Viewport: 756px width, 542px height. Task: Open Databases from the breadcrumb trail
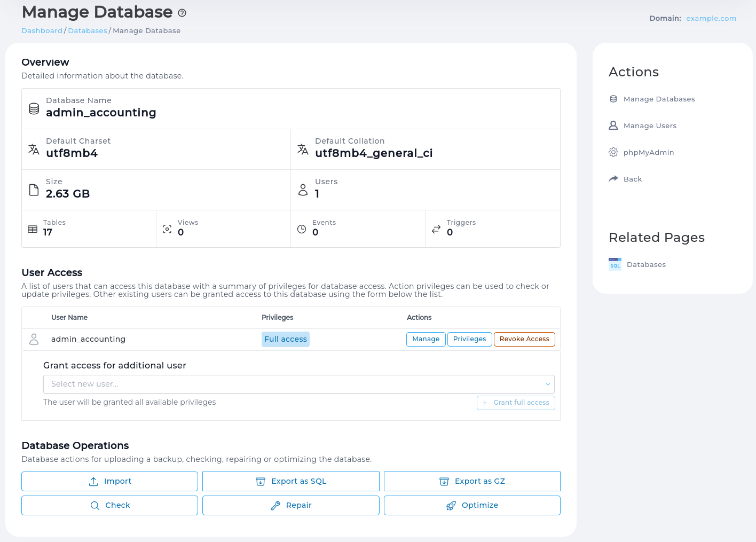click(x=87, y=30)
